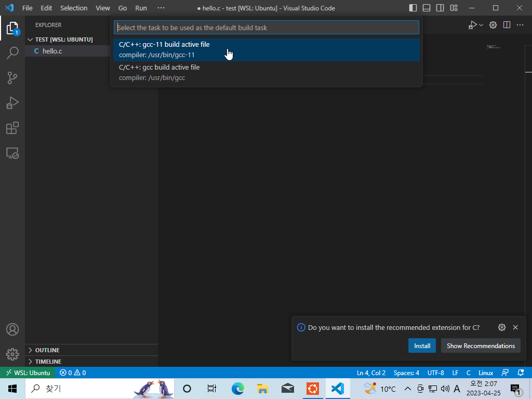Open Cortana circle icon on taskbar

(x=187, y=389)
